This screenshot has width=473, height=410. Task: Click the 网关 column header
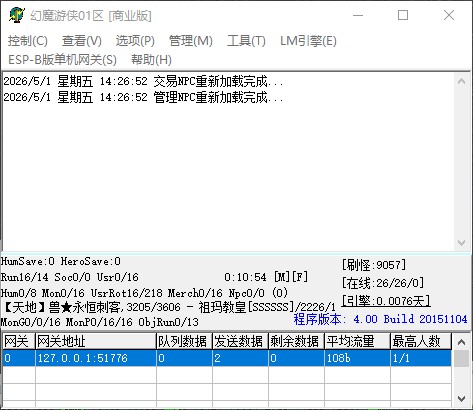click(x=19, y=341)
